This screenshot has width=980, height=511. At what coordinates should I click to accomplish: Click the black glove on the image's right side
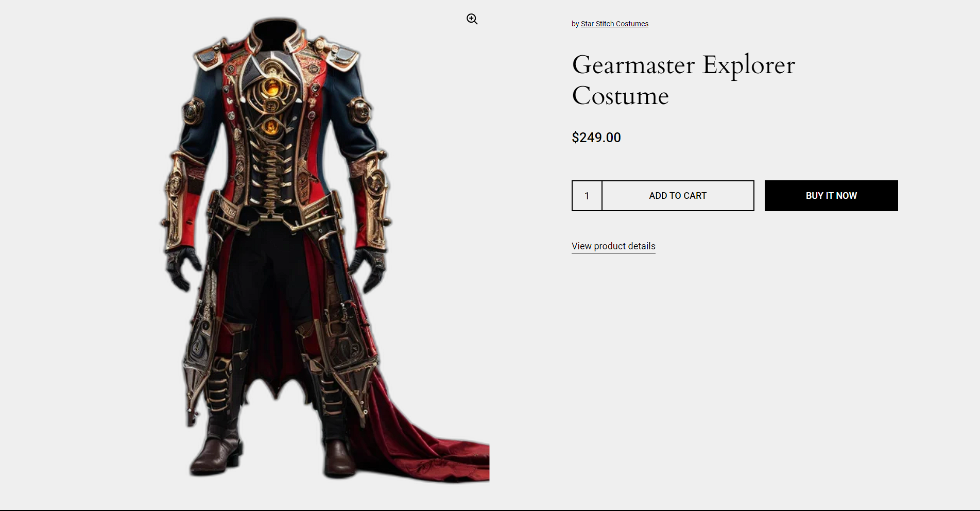[369, 269]
